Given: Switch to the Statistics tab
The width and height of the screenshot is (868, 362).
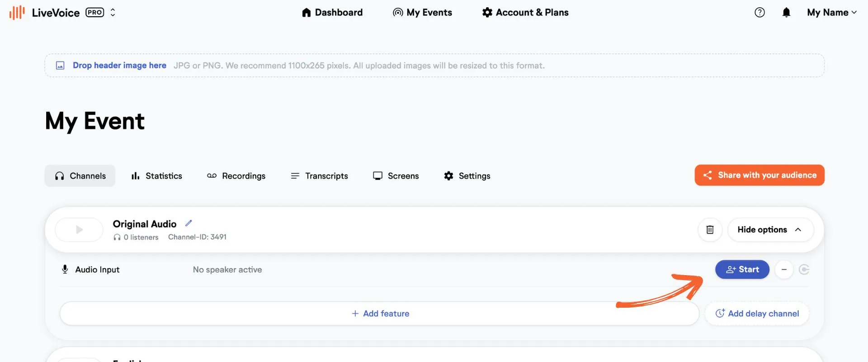Looking at the screenshot, I should click(x=156, y=176).
